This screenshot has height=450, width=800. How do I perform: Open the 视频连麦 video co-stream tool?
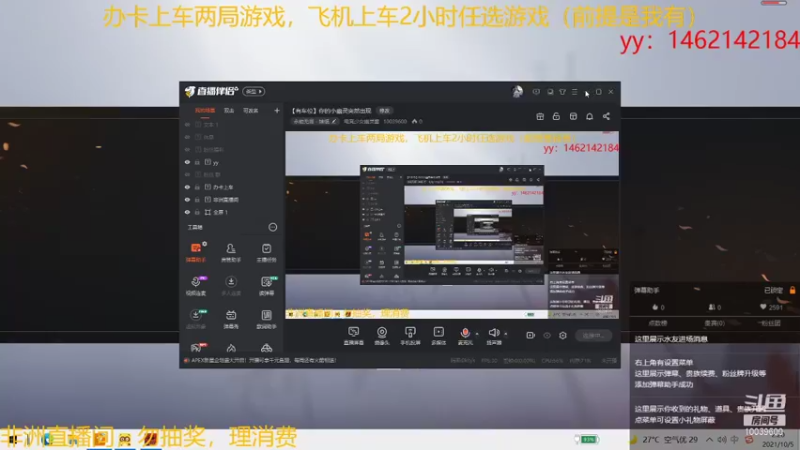(196, 286)
